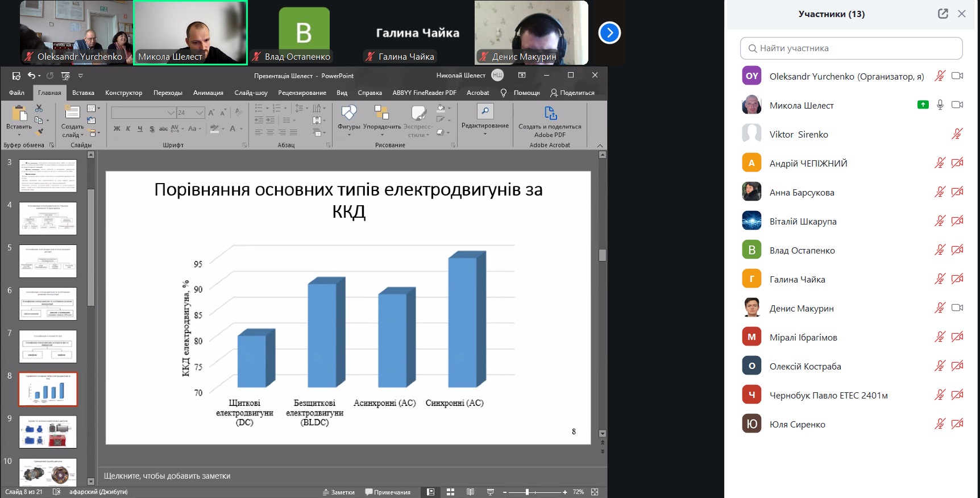Click Создать и поделиться Adobe PDF button
Screen dimensions: 980x498
(550, 121)
